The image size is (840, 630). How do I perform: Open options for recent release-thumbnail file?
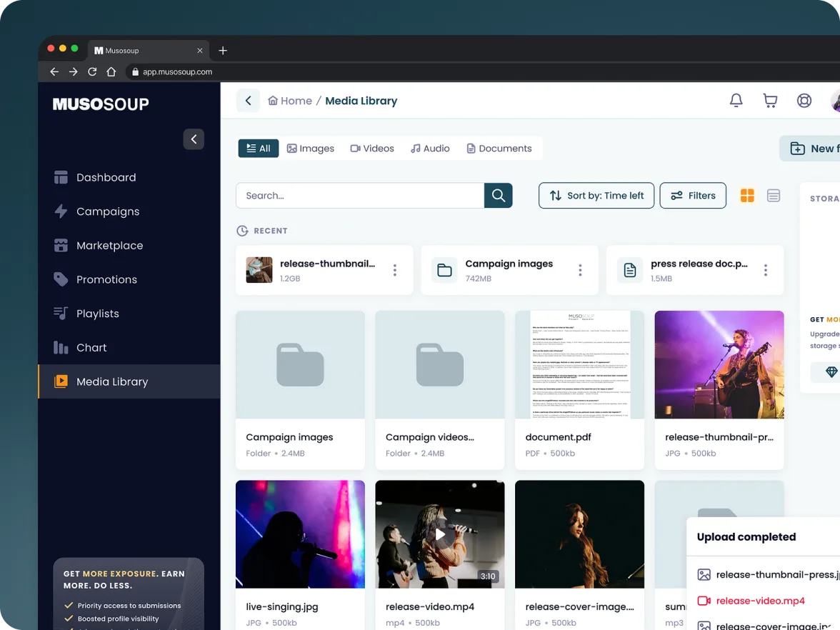[395, 270]
